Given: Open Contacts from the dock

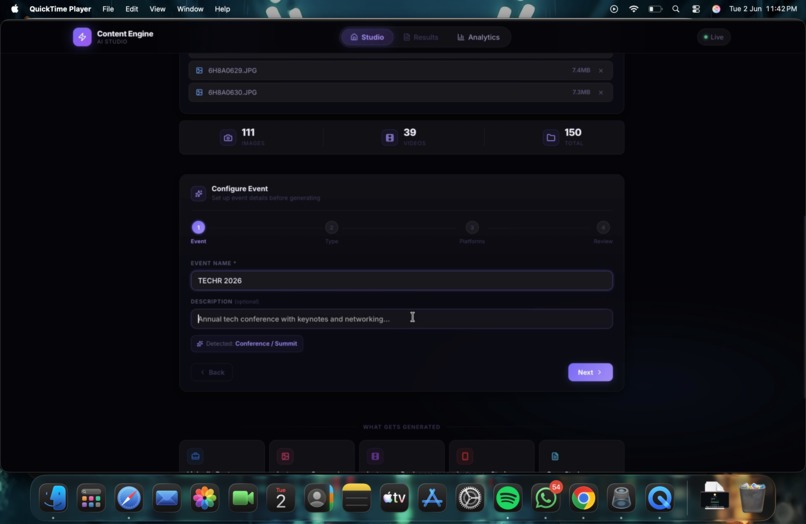Looking at the screenshot, I should 318,498.
